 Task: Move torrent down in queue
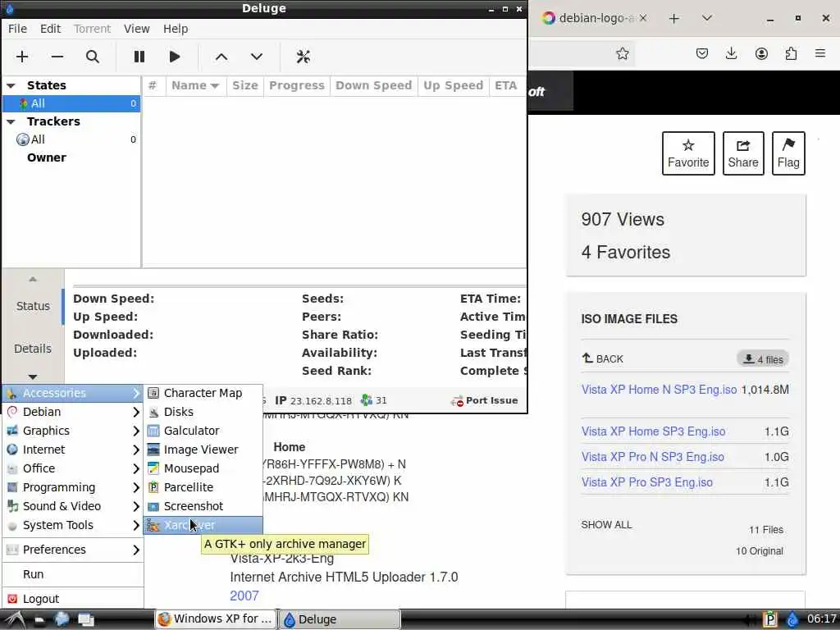tap(257, 57)
